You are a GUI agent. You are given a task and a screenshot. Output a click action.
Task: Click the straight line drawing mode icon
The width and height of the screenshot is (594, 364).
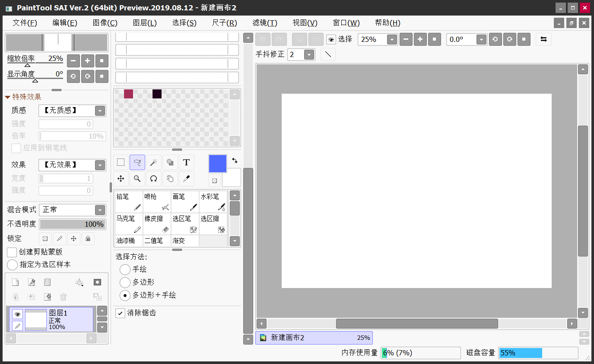point(328,54)
